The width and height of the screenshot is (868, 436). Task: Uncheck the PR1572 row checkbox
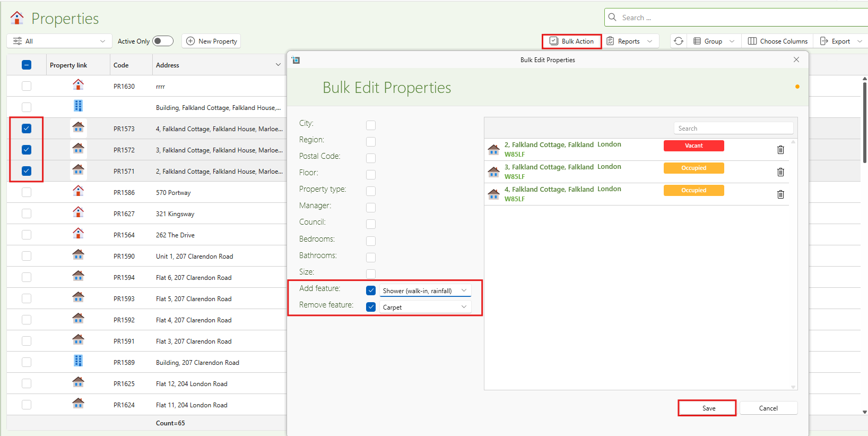click(27, 150)
